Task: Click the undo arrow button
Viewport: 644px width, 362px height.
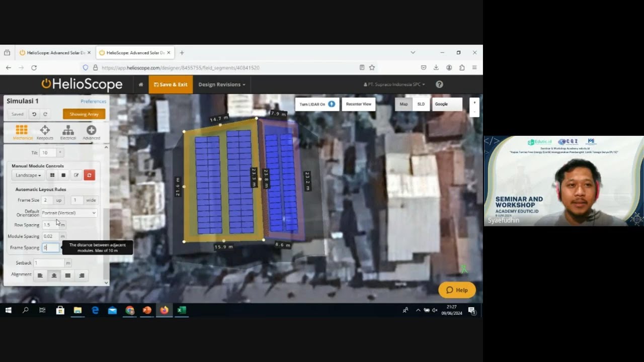Action: (x=34, y=114)
